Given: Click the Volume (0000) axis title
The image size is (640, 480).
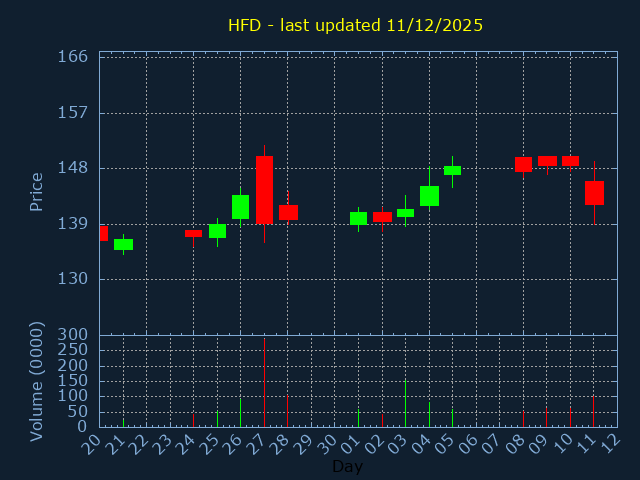Looking at the screenshot, I should (x=37, y=381).
